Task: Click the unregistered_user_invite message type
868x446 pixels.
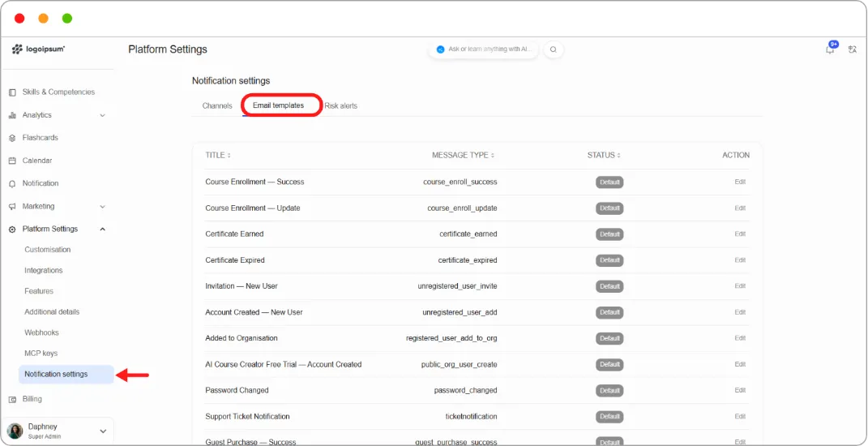Action: (457, 286)
